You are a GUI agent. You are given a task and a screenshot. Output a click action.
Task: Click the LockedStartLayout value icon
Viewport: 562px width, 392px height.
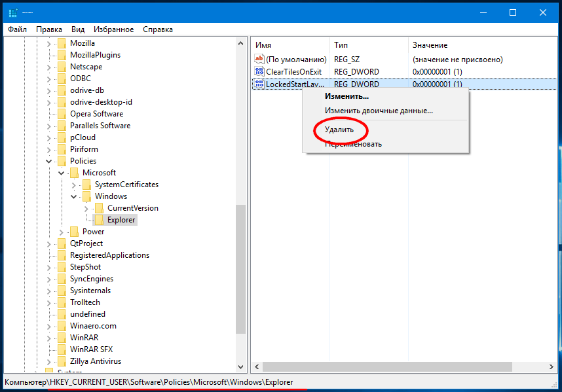coord(259,84)
